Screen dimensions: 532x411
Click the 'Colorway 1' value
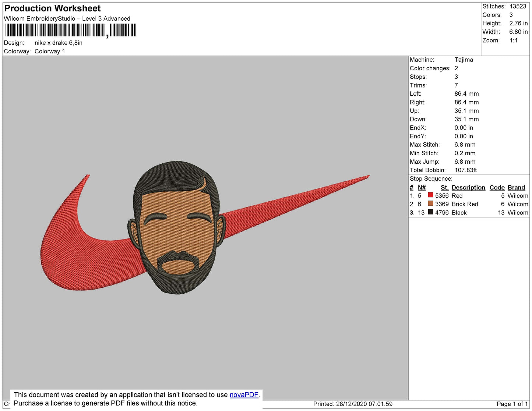[50, 52]
